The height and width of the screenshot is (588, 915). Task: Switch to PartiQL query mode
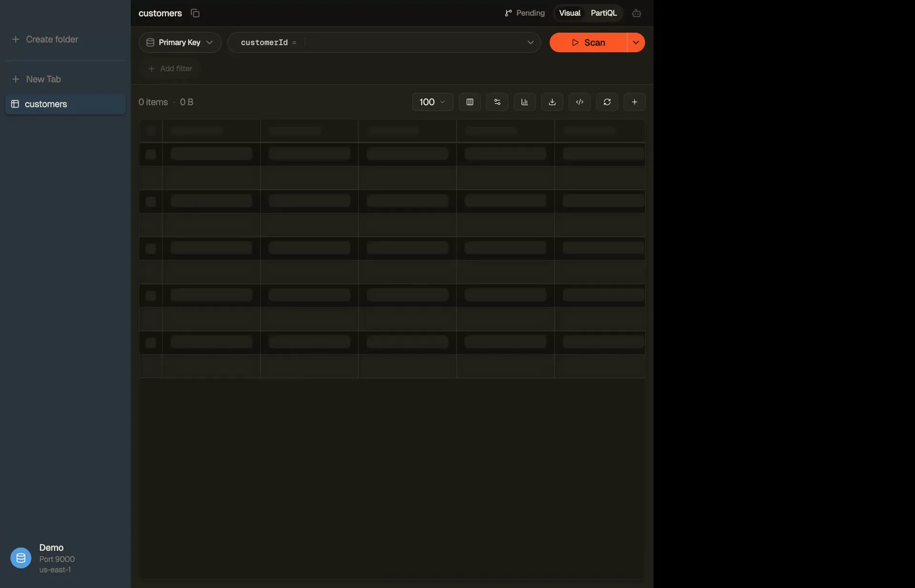point(604,13)
